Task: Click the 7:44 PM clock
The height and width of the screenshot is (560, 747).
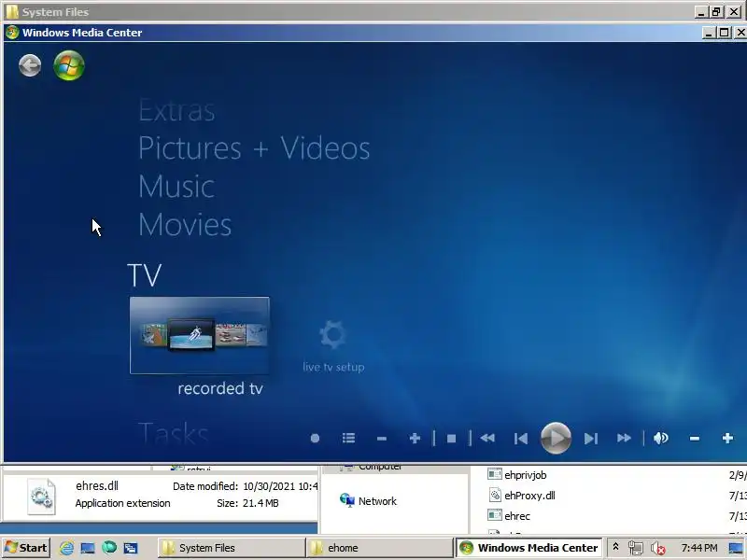Action: [x=699, y=548]
